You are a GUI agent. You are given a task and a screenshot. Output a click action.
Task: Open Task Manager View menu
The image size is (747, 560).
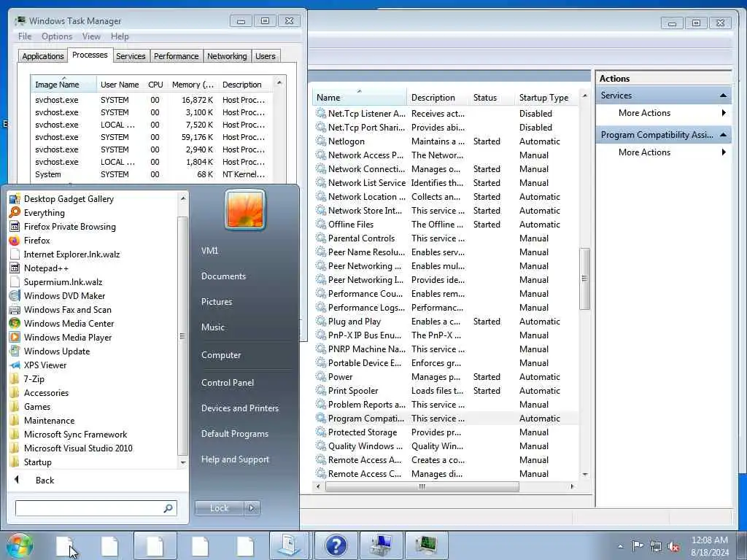(91, 36)
